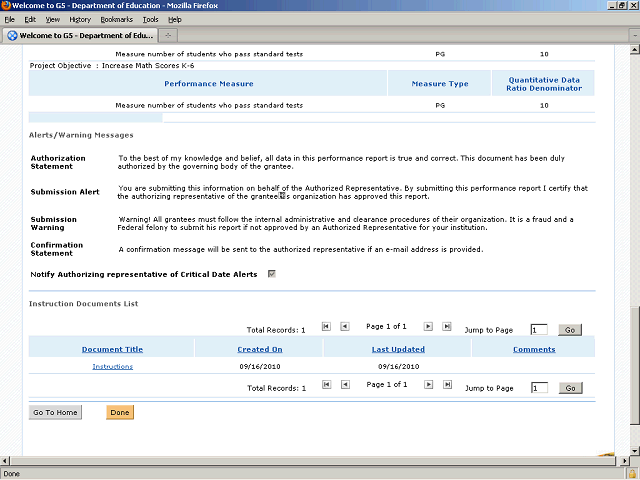640x480 pixels.
Task: Click Quantitative Data Ratio Denominator header
Action: tap(544, 84)
